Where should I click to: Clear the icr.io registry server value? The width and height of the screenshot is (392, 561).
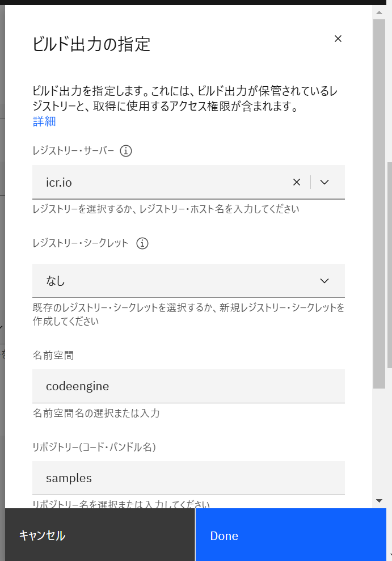pos(297,182)
